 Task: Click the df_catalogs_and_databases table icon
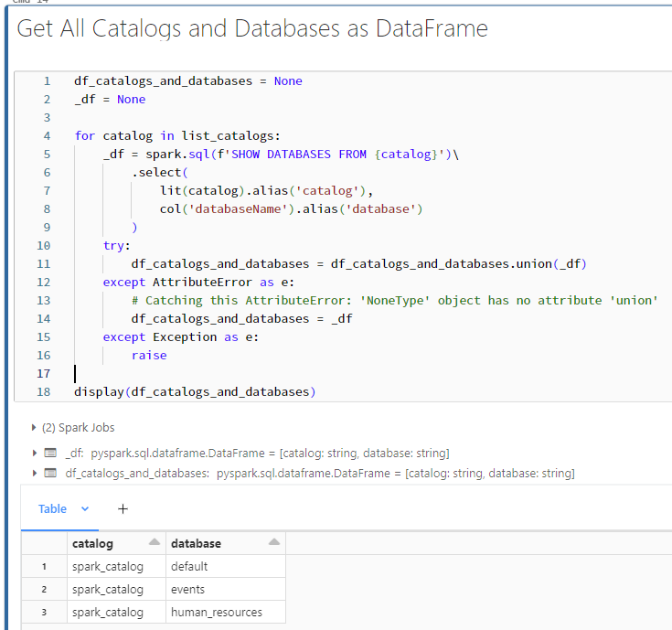click(50, 473)
